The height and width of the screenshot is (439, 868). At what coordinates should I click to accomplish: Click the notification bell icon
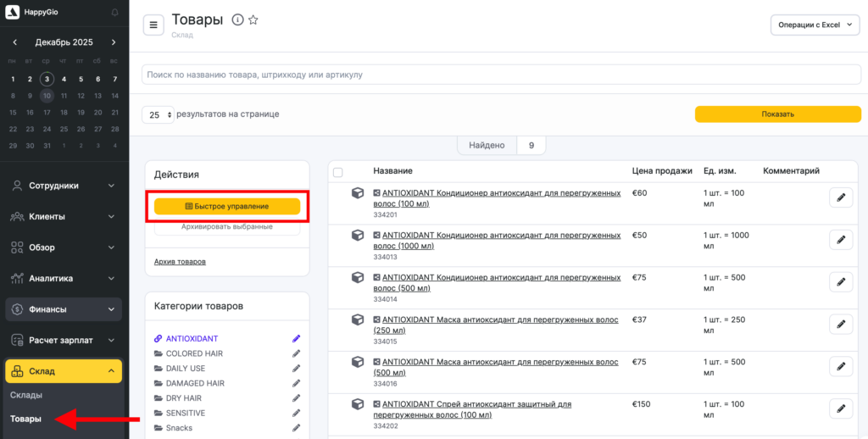pyautogui.click(x=115, y=13)
